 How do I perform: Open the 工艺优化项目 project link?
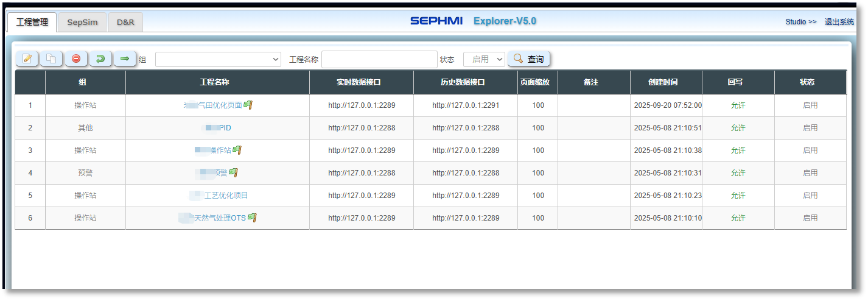pyautogui.click(x=226, y=196)
